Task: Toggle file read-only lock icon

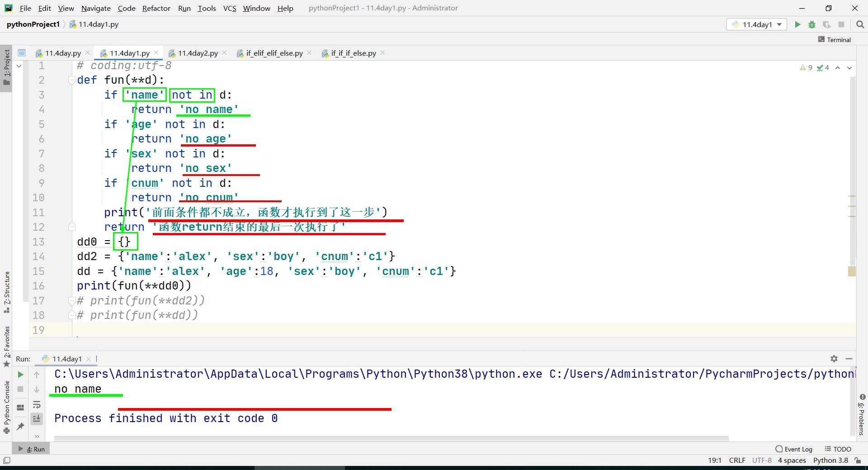Action: pos(858,461)
